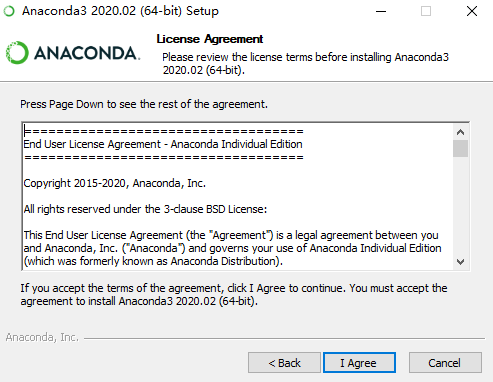Click the empty scrollbar track below the thumb

point(461,205)
